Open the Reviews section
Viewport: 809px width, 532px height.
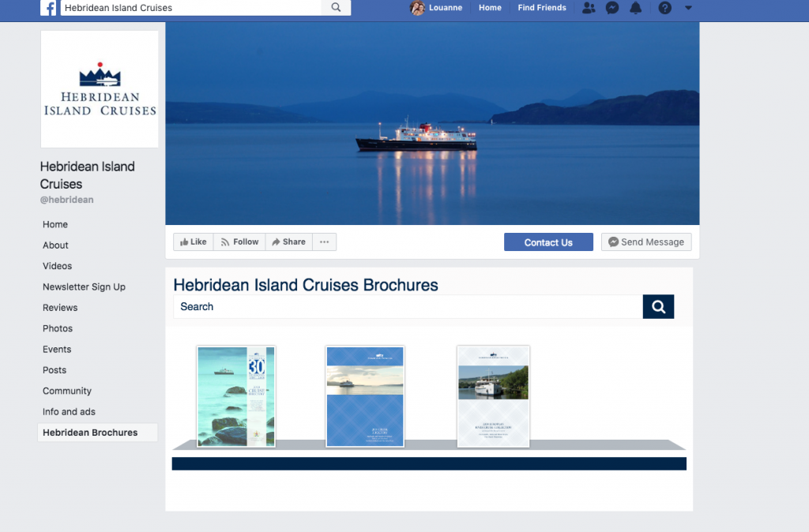pyautogui.click(x=60, y=308)
